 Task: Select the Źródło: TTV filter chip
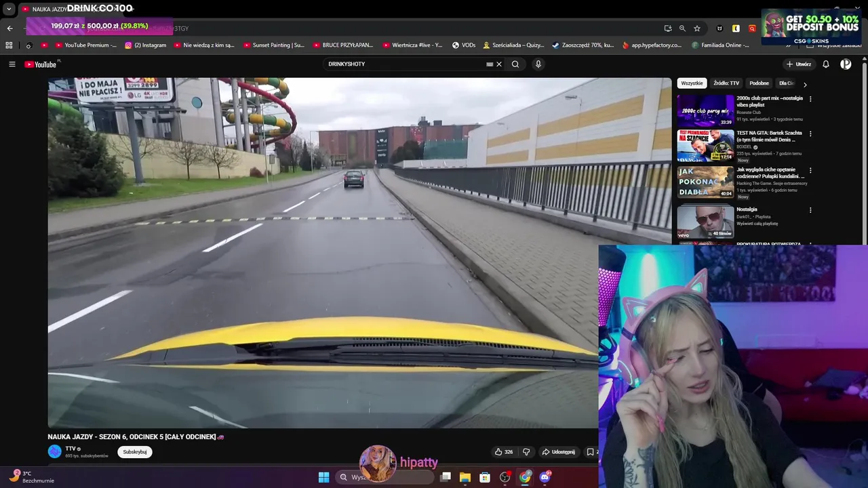point(726,83)
